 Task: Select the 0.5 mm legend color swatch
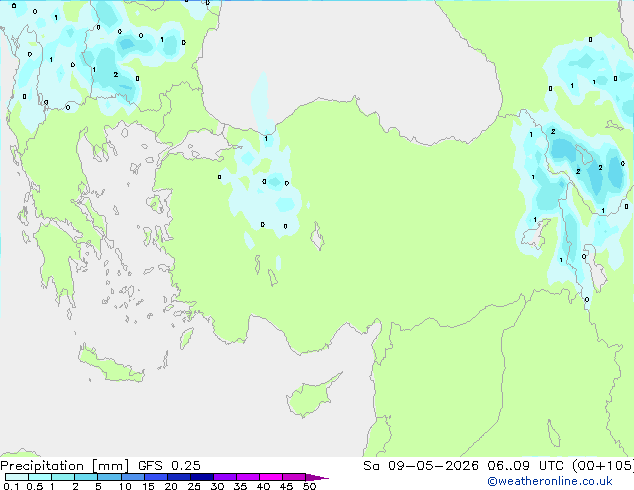coord(40,477)
